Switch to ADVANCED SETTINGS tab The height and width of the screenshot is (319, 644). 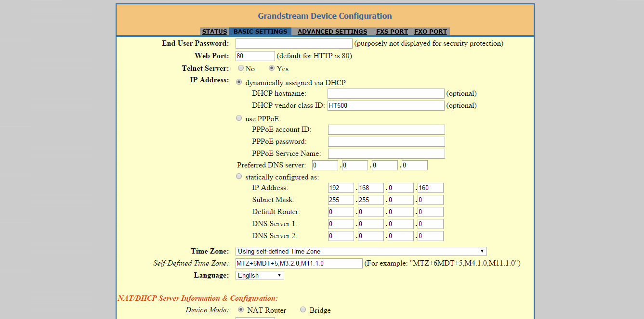(x=332, y=32)
